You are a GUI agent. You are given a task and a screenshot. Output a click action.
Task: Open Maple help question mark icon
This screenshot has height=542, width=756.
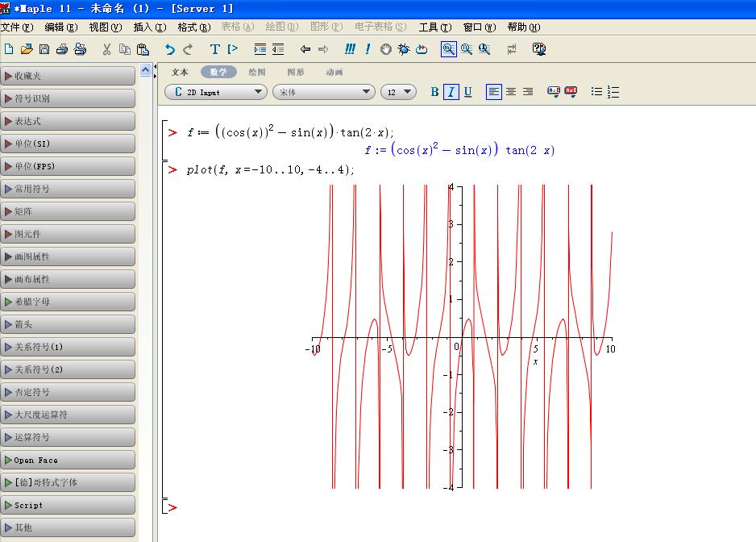[539, 48]
